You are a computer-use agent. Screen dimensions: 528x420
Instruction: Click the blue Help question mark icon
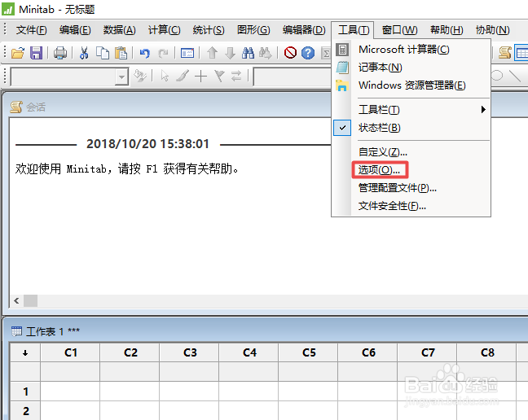point(308,53)
